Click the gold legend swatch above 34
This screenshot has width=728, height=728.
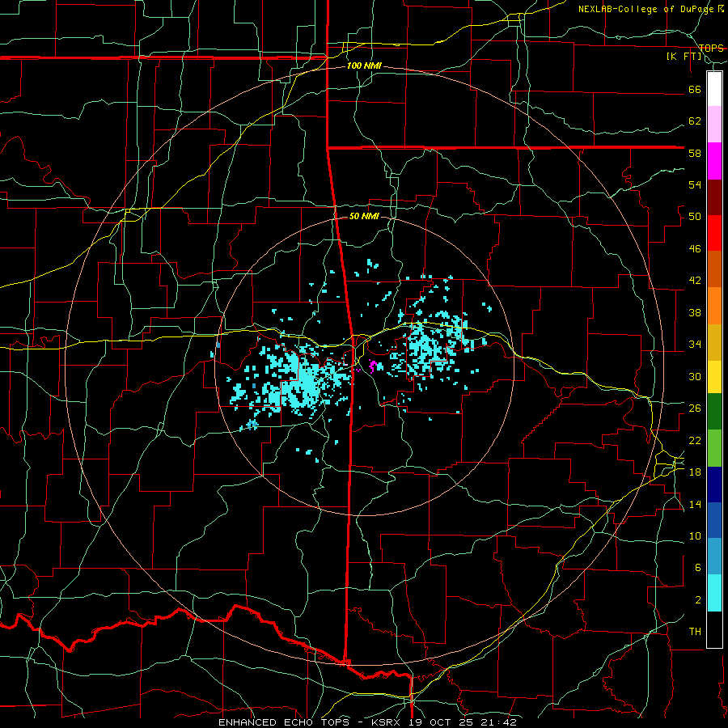coord(714,342)
